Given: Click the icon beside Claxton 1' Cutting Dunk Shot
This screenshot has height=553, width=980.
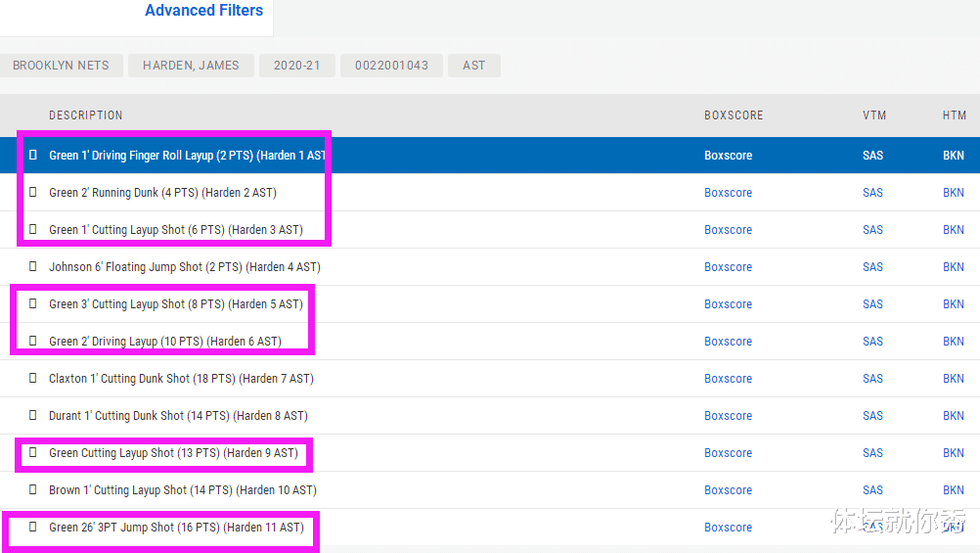Looking at the screenshot, I should (x=33, y=379).
